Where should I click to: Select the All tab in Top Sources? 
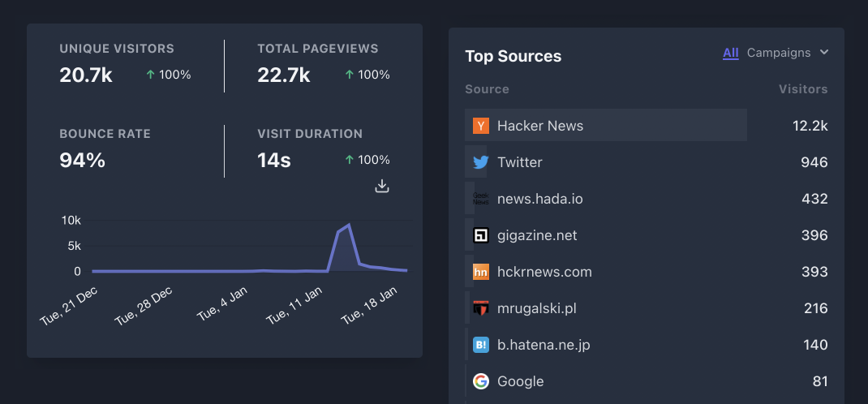(730, 53)
